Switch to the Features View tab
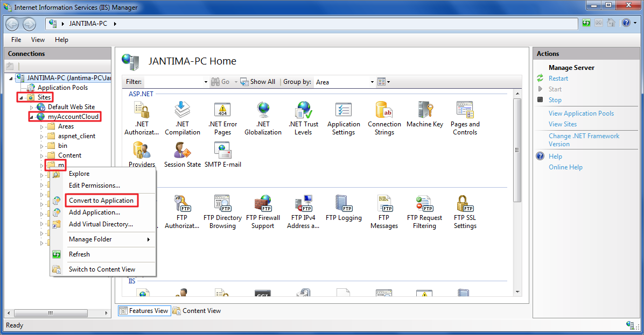 pyautogui.click(x=144, y=311)
